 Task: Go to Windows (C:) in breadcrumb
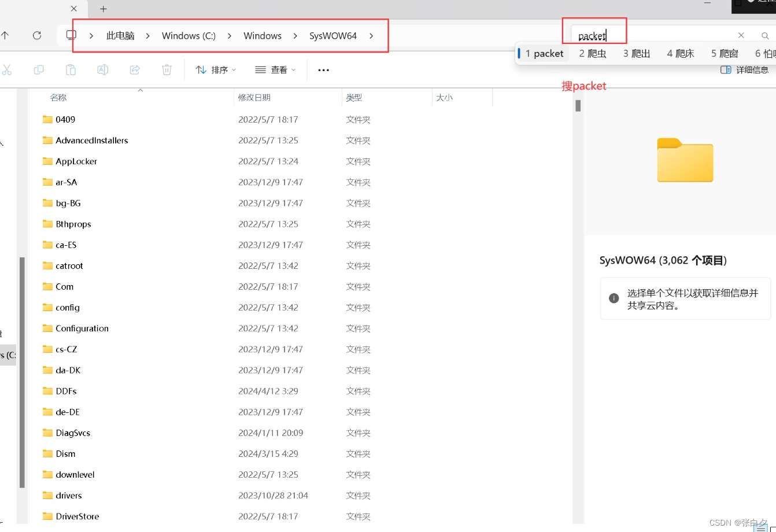[x=189, y=36]
